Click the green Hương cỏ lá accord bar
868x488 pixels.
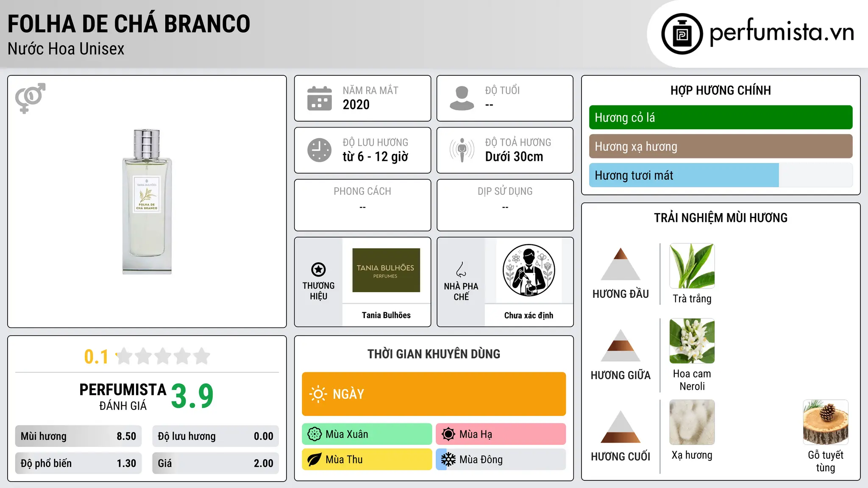click(721, 117)
